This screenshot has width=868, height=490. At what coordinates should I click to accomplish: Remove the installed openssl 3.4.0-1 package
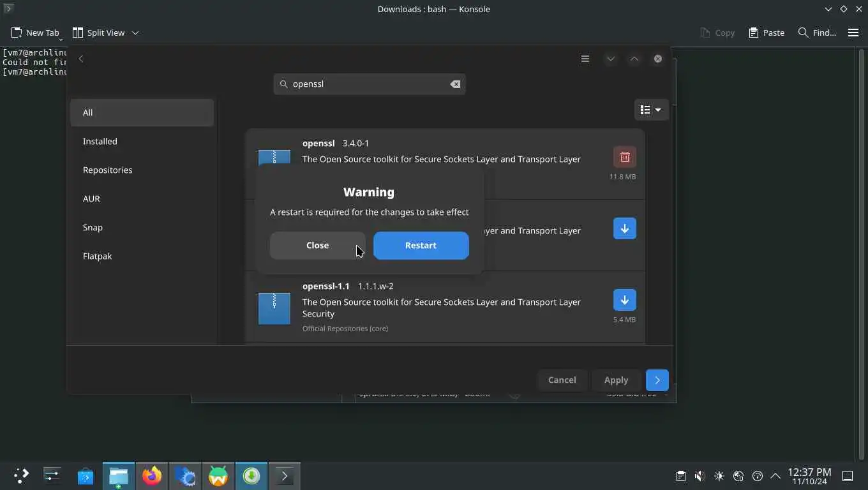pyautogui.click(x=625, y=157)
